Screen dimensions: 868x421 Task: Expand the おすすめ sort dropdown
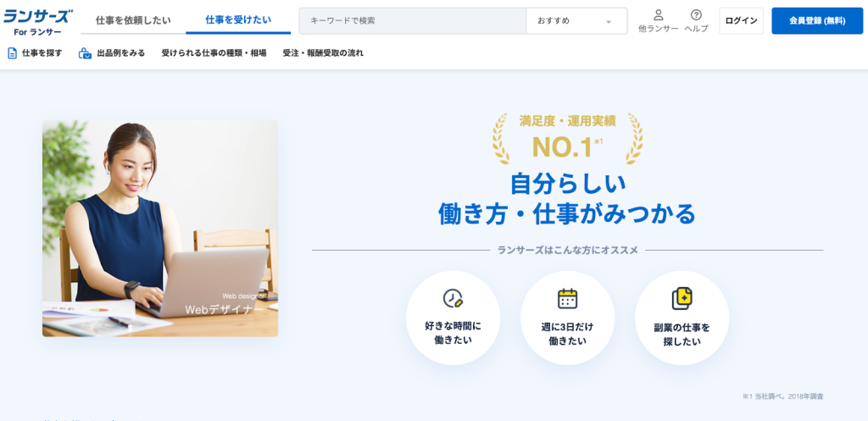point(576,21)
